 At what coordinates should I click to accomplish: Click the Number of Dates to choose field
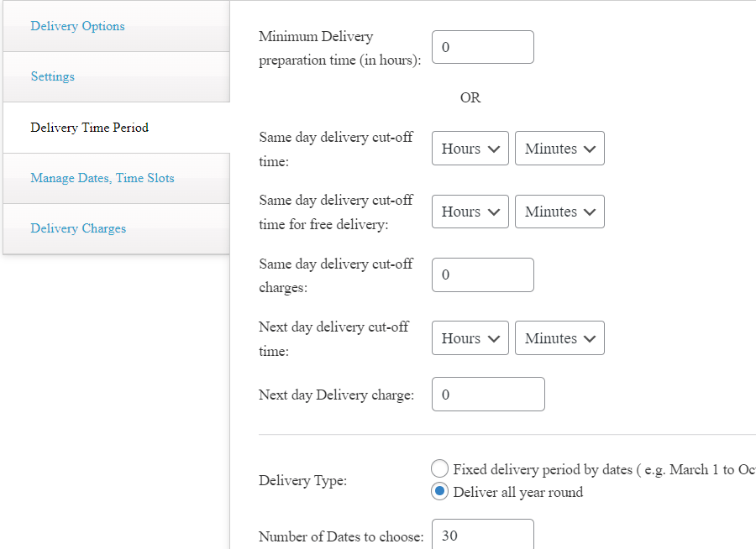point(482,536)
